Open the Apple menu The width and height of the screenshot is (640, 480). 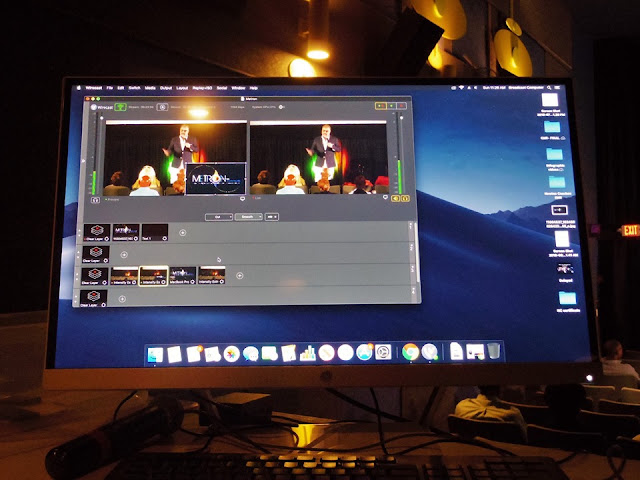[79, 88]
